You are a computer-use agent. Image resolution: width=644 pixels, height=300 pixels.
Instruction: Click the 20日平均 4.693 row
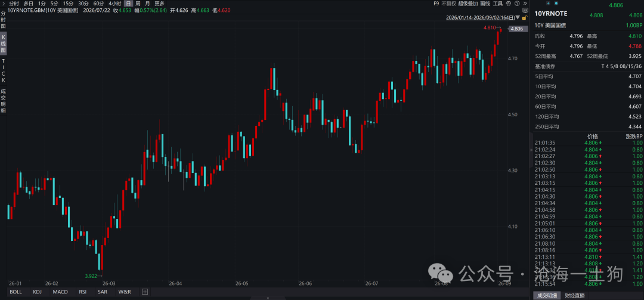click(x=588, y=97)
